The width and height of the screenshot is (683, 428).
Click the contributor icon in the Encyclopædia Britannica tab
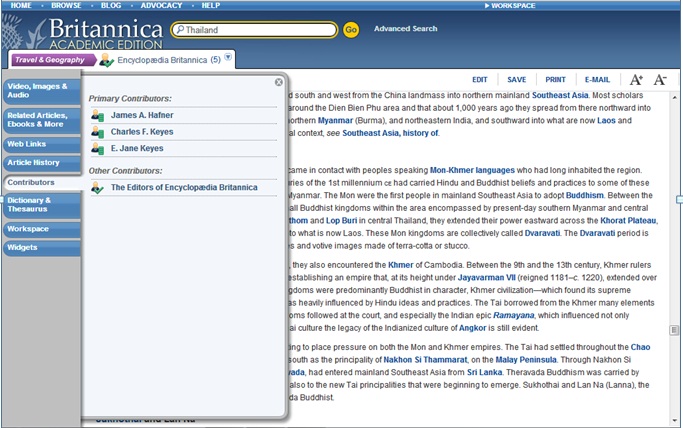point(106,60)
